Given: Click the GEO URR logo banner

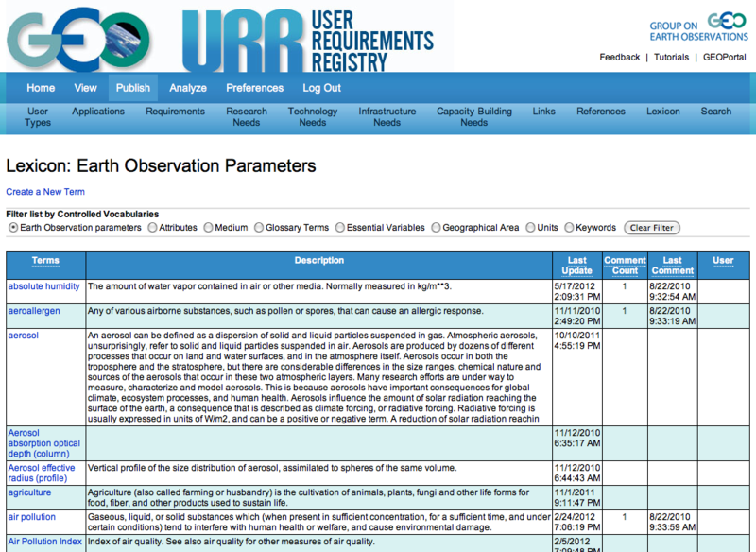Looking at the screenshot, I should [x=227, y=37].
